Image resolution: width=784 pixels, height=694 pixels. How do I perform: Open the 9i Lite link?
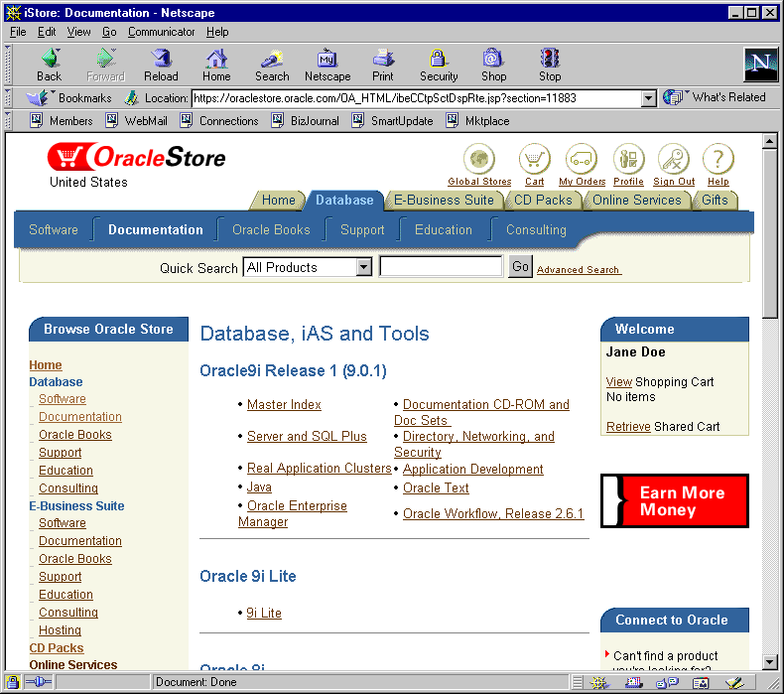click(x=264, y=613)
